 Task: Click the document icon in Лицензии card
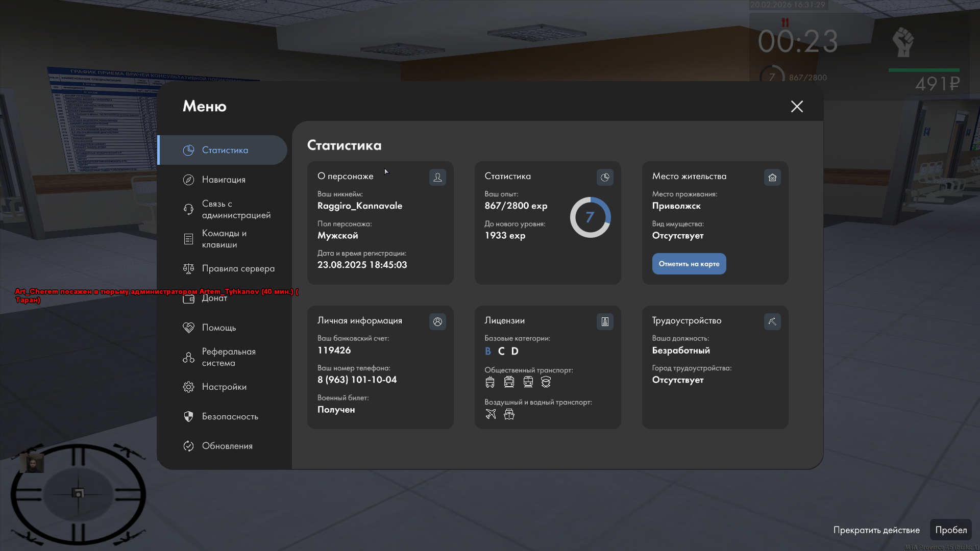605,321
